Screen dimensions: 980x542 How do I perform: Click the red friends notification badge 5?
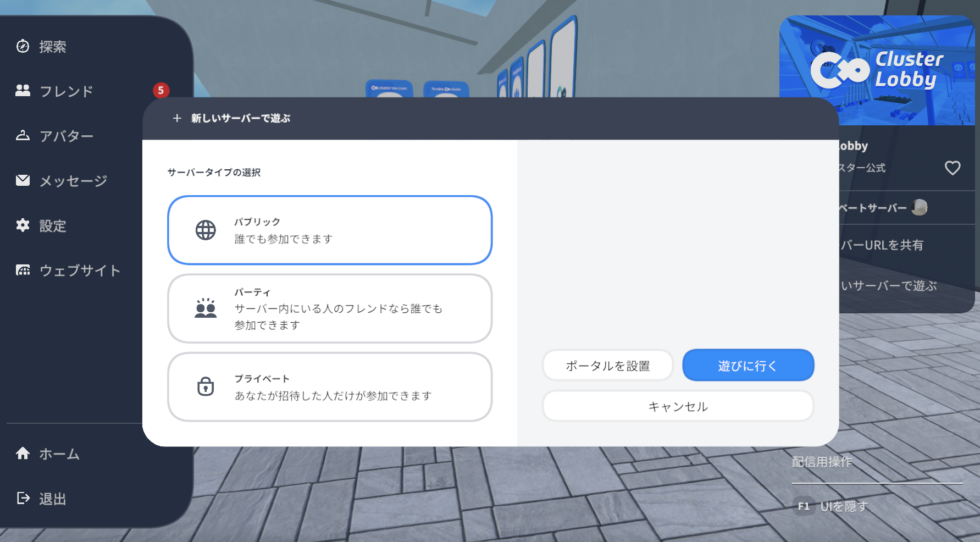[x=160, y=90]
